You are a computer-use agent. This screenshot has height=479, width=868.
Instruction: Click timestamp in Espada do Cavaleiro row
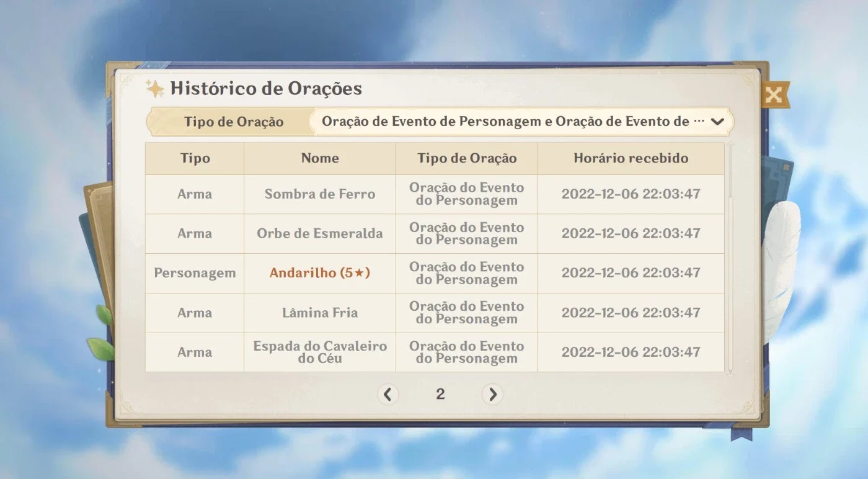pos(631,352)
